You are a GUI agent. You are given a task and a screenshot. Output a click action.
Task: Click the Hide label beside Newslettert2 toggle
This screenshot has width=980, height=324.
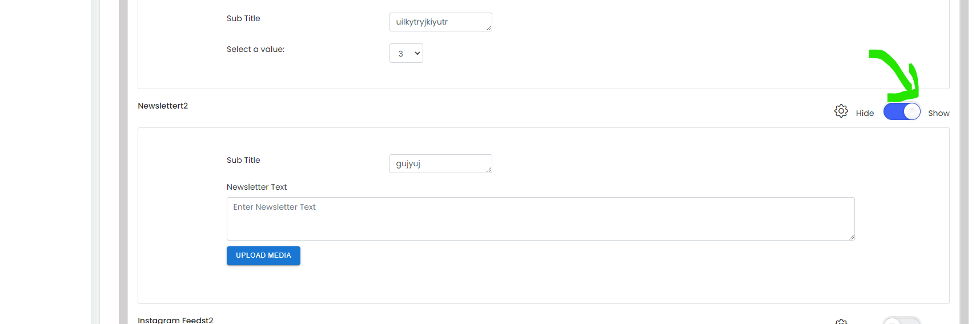pos(865,113)
